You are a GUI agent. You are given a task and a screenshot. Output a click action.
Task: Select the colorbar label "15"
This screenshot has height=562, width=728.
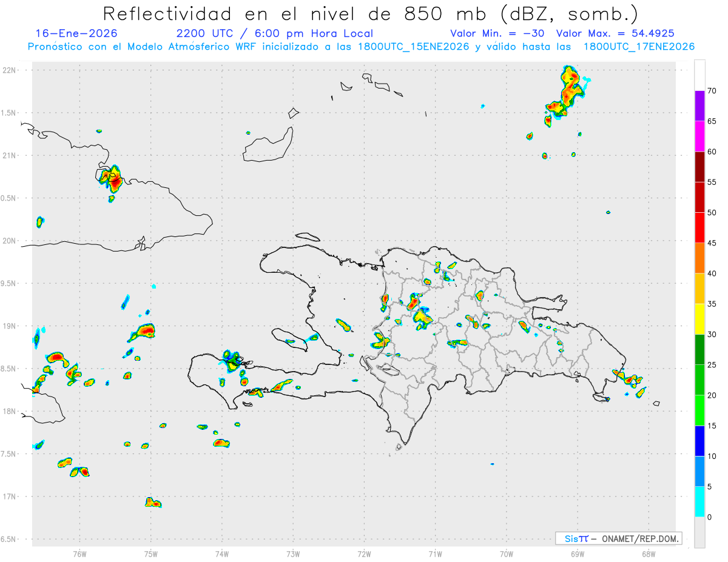pos(712,426)
